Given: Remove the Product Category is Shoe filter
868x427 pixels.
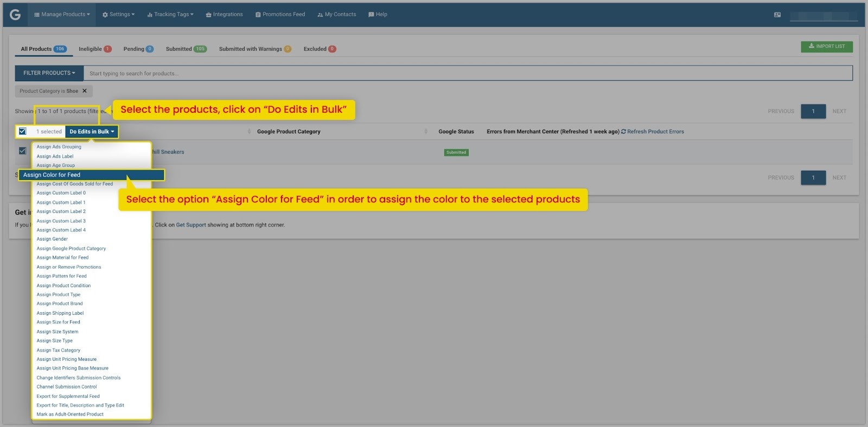Looking at the screenshot, I should point(85,91).
